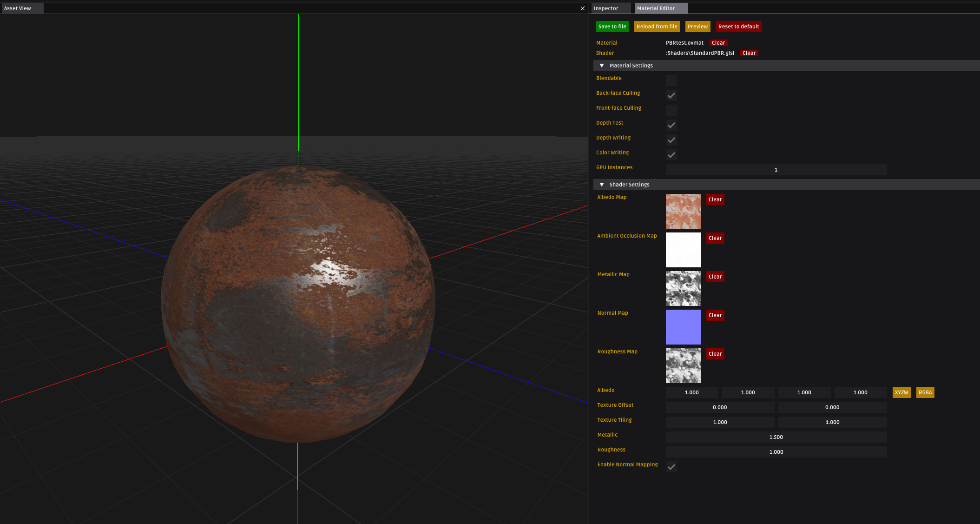Reset material to default settings
Viewport: 980px width, 524px height.
[x=737, y=27]
